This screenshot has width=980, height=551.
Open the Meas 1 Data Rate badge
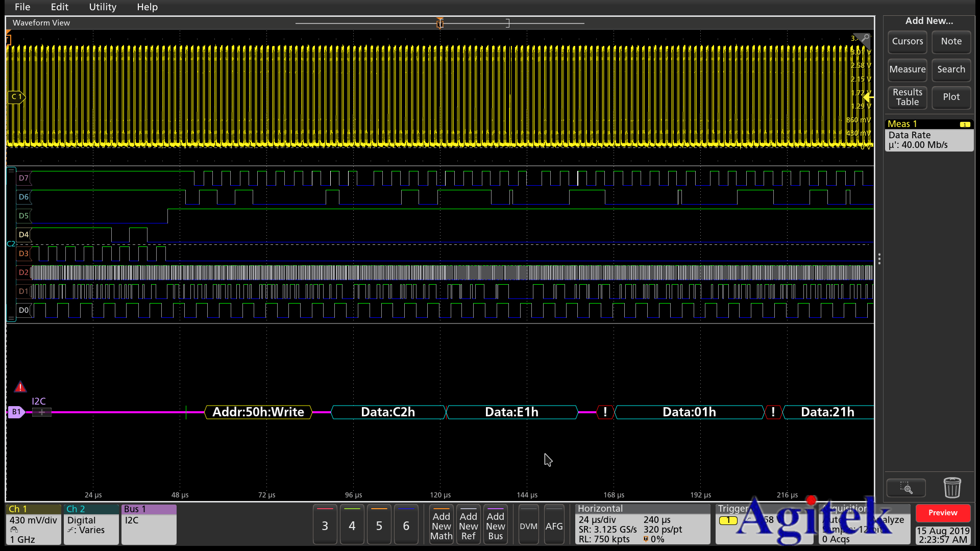[x=928, y=135]
